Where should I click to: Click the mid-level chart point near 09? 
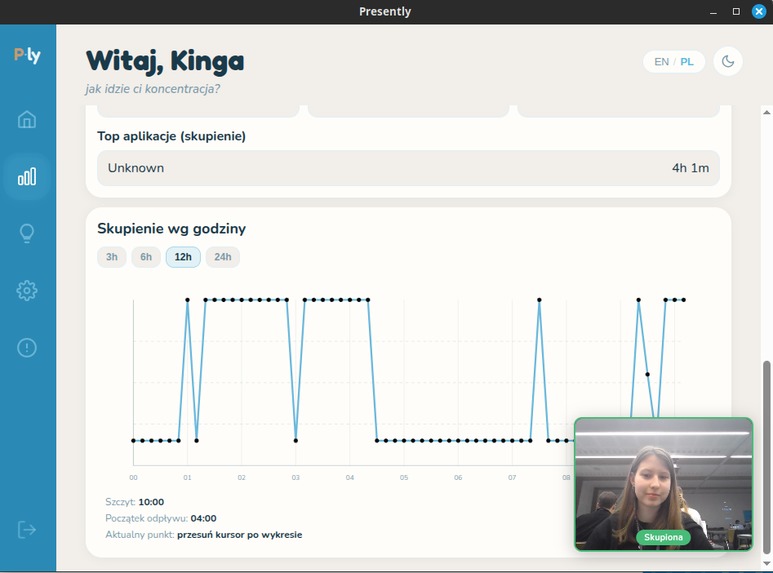[647, 374]
